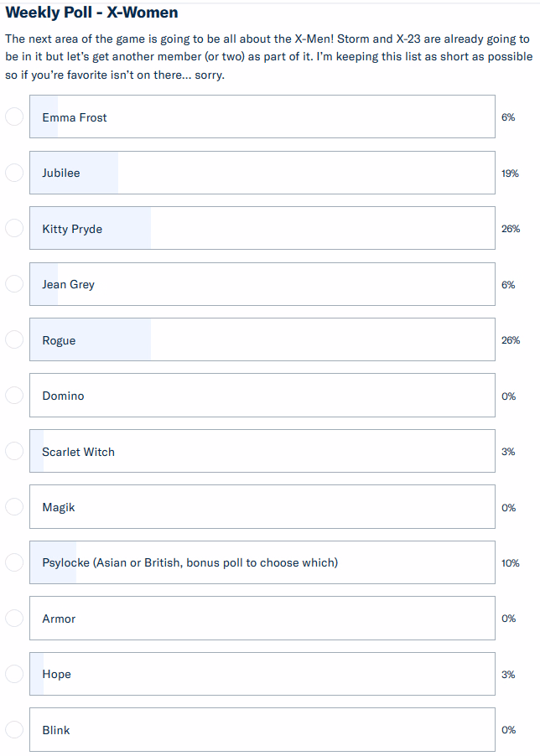Select Kitty Pryde radio button
Image resolution: width=540 pixels, height=756 pixels.
point(14,228)
